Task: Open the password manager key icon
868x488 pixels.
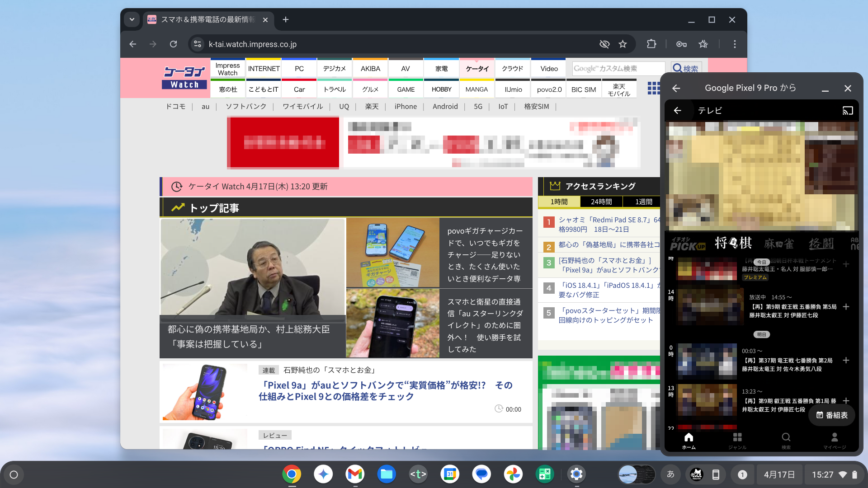Action: click(681, 44)
